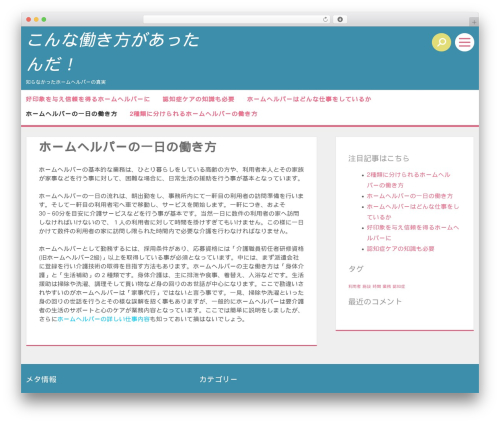This screenshot has width=500, height=423.
Task: Follow the blue link ホームヘルパーの詳しい仕事内容
Action: click(103, 319)
